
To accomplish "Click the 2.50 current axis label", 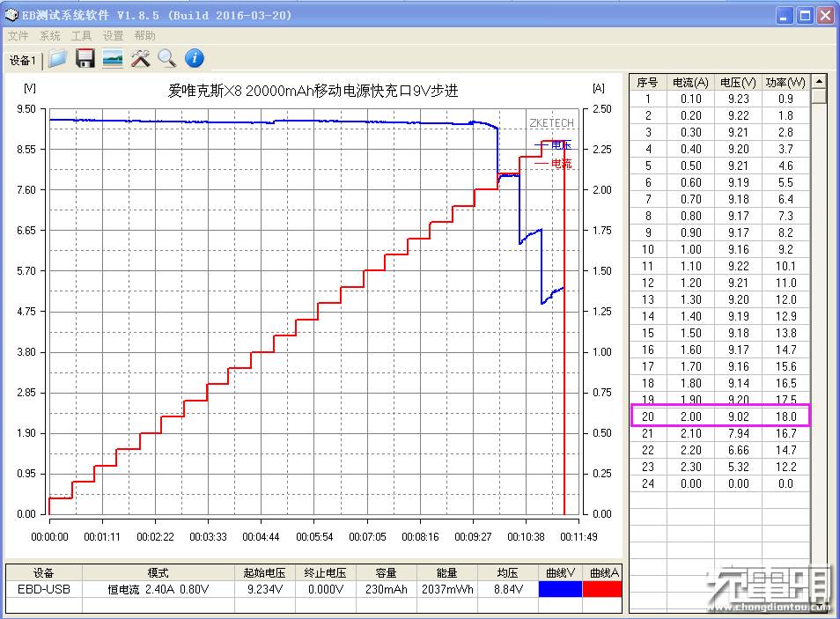I will point(601,109).
